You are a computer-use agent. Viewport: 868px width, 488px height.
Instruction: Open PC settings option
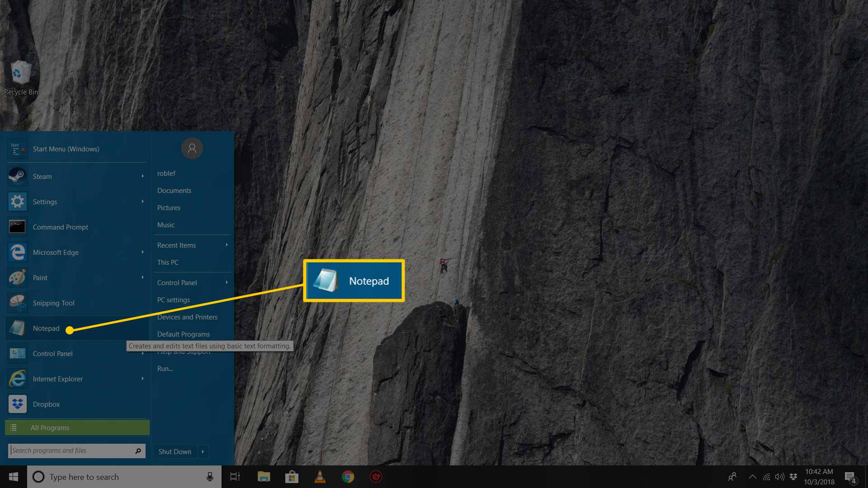point(174,299)
